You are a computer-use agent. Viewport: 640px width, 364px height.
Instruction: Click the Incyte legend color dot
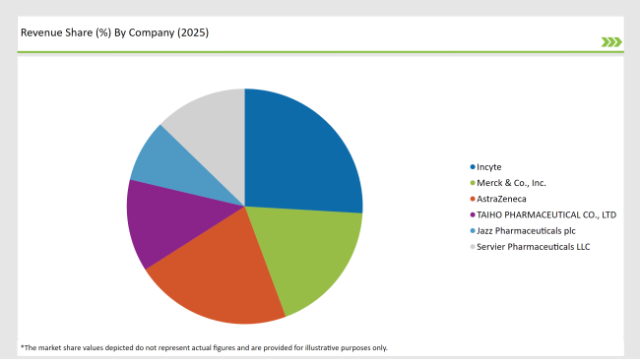(x=473, y=167)
